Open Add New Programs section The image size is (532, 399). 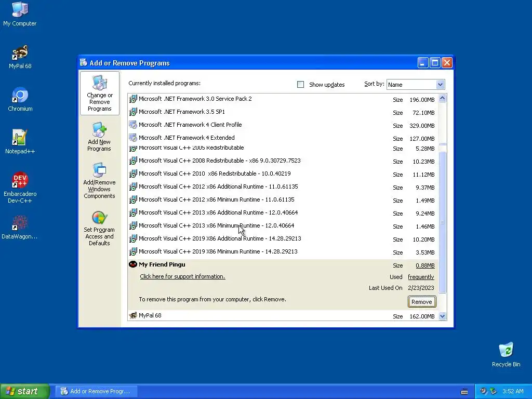coord(99,137)
